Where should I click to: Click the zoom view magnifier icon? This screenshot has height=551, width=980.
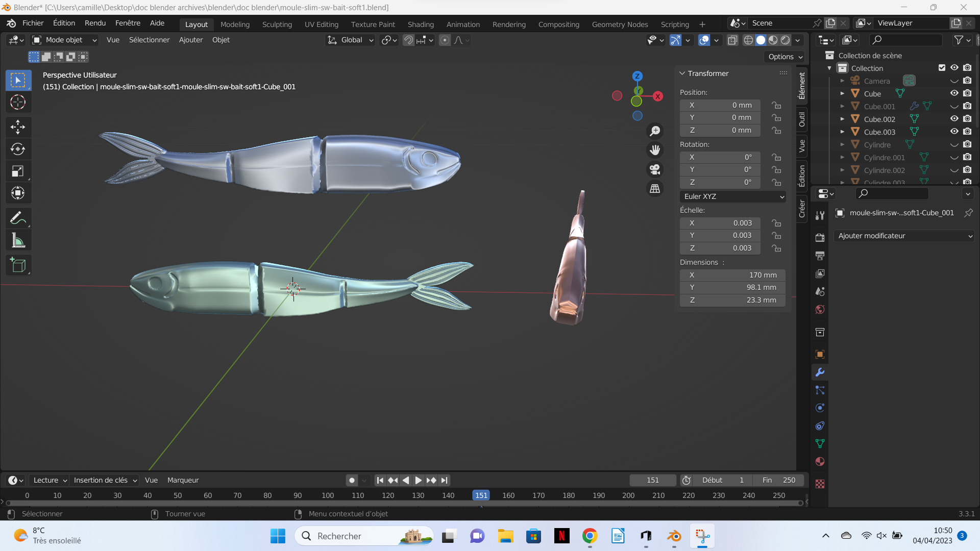[655, 131]
